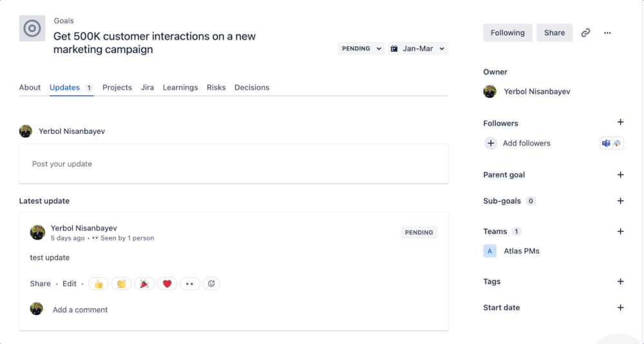Click the Share button at top right
The width and height of the screenshot is (644, 344).
coord(554,33)
